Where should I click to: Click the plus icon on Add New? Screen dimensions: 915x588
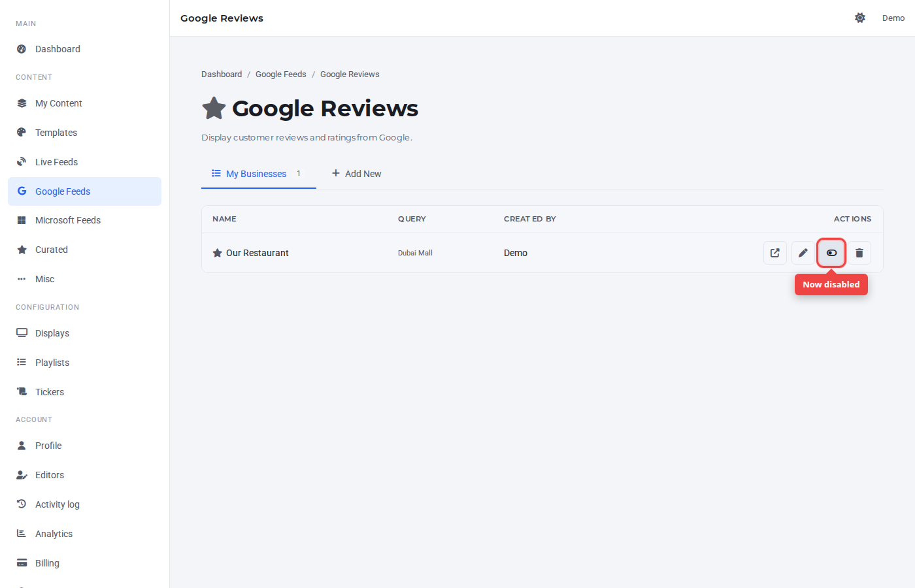point(336,173)
